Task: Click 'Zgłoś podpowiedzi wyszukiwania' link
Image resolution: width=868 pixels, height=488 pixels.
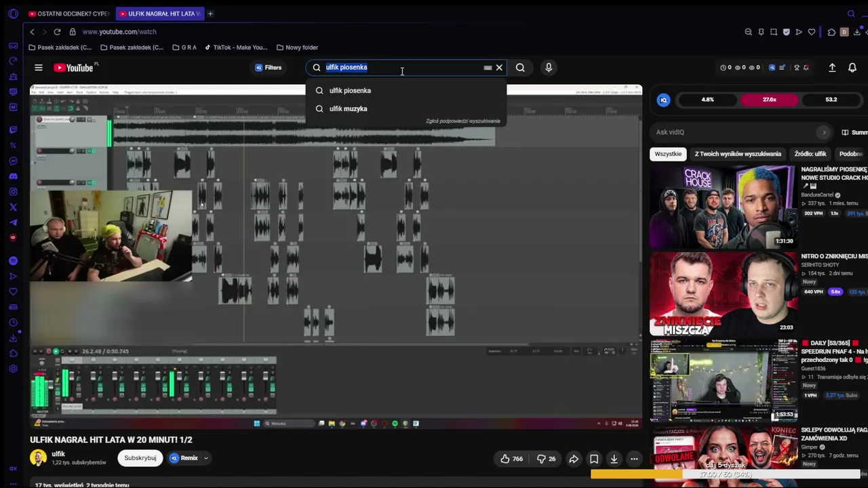Action: pyautogui.click(x=462, y=121)
